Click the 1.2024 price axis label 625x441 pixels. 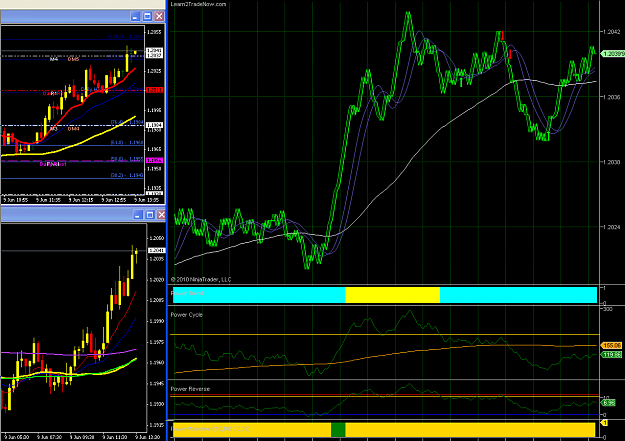pyautogui.click(x=611, y=227)
